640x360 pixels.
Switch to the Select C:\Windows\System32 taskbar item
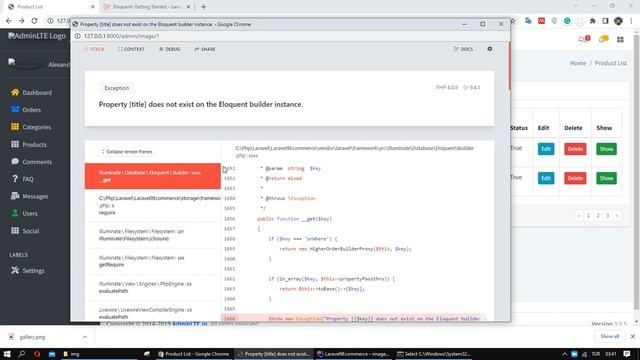[x=433, y=354]
